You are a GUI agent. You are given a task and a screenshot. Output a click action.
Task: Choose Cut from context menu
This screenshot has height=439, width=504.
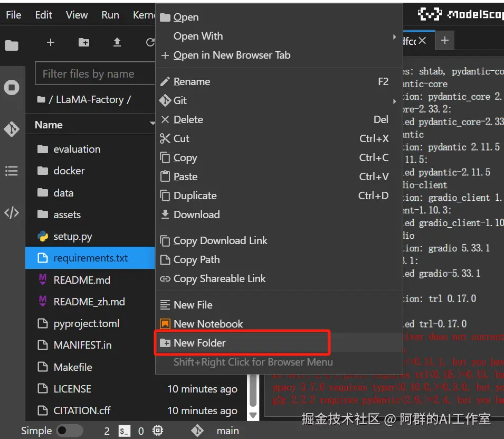click(x=279, y=139)
